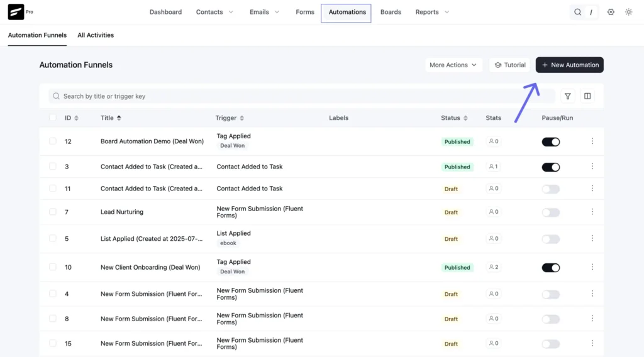The image size is (644, 357).
Task: Click stats count for New Client Onboarding
Action: [494, 267]
